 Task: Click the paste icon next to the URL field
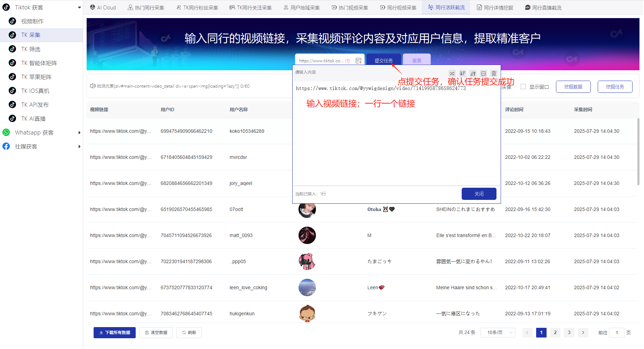359,60
